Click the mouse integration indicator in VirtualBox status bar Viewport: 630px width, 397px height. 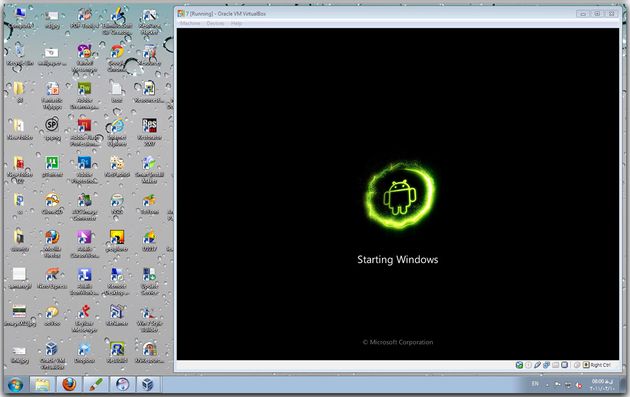click(577, 365)
